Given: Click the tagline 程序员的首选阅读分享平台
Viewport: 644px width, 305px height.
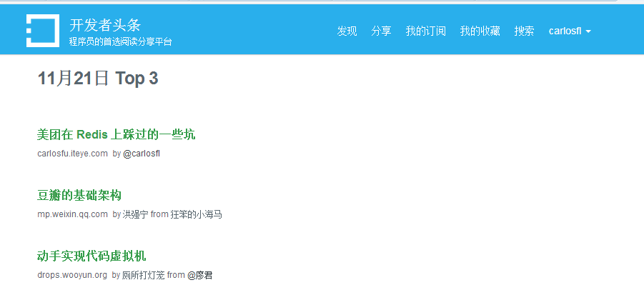Looking at the screenshot, I should click(120, 42).
